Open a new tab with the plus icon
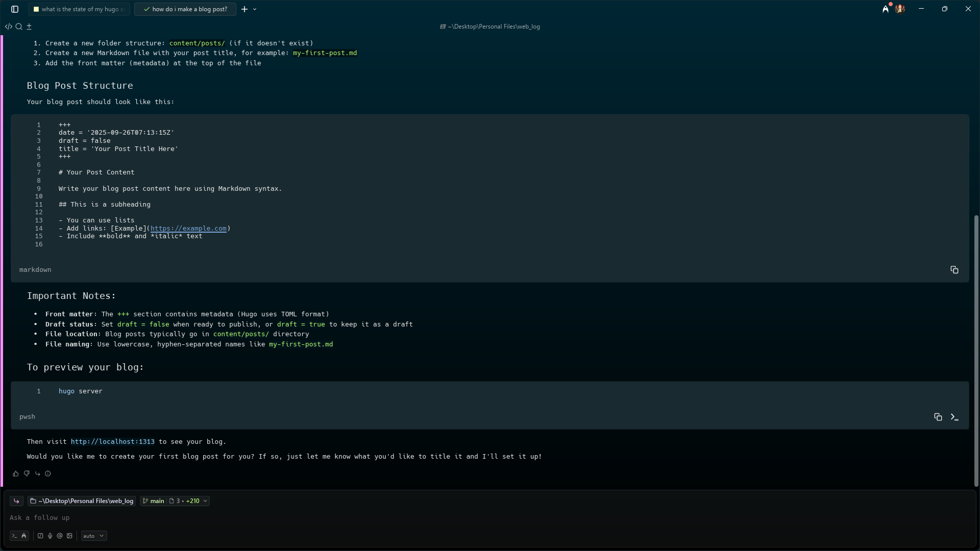 coord(244,9)
